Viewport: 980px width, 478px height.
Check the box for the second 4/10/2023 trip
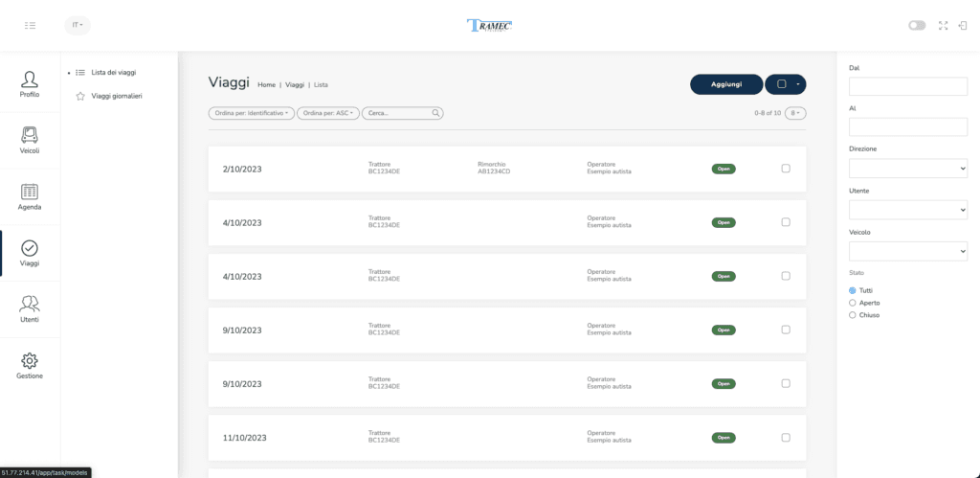(786, 276)
